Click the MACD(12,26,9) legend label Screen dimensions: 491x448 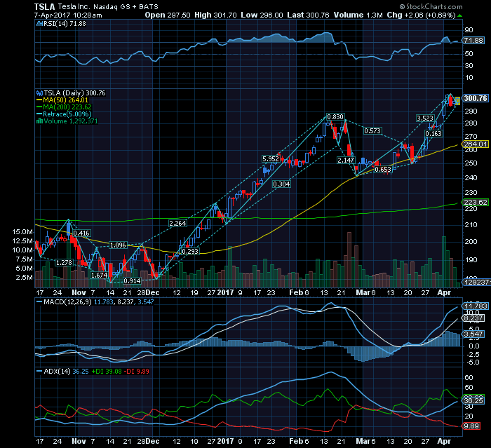coord(67,301)
